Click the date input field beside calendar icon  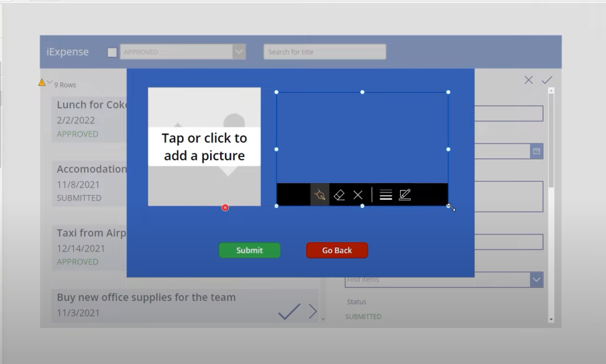(502, 151)
